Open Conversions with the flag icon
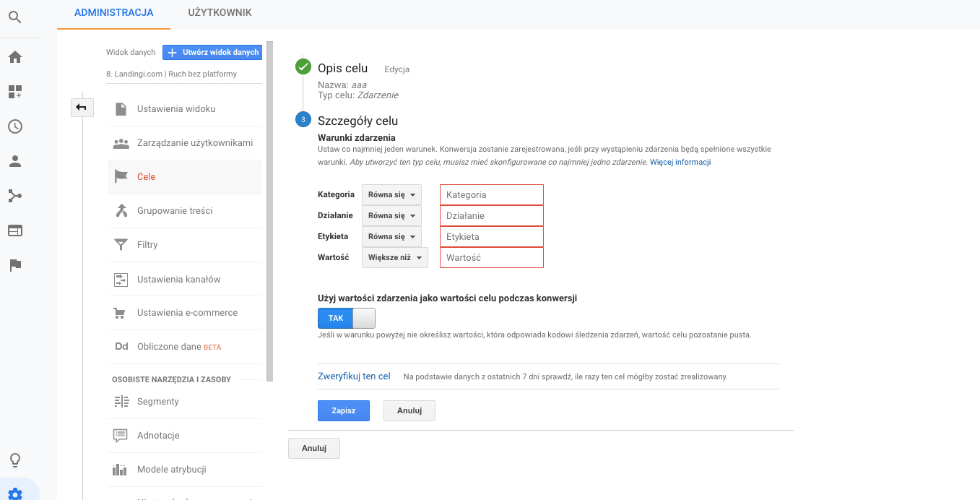Screen dimensions: 980x500 coord(15,265)
